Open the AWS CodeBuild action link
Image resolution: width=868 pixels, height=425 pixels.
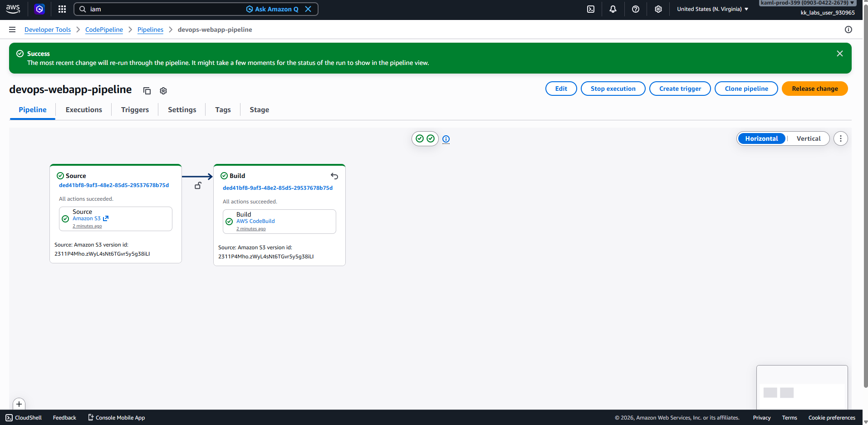(x=255, y=221)
